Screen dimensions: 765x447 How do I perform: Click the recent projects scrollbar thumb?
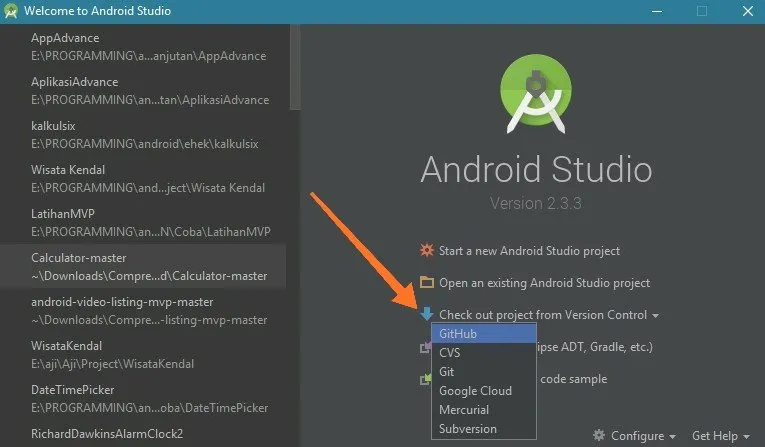click(295, 67)
